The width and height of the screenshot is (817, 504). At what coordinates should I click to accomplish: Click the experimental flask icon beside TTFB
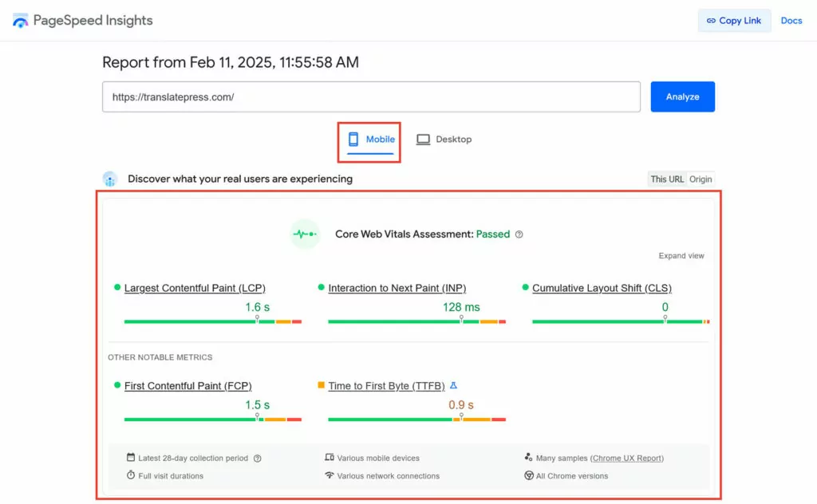(x=453, y=385)
